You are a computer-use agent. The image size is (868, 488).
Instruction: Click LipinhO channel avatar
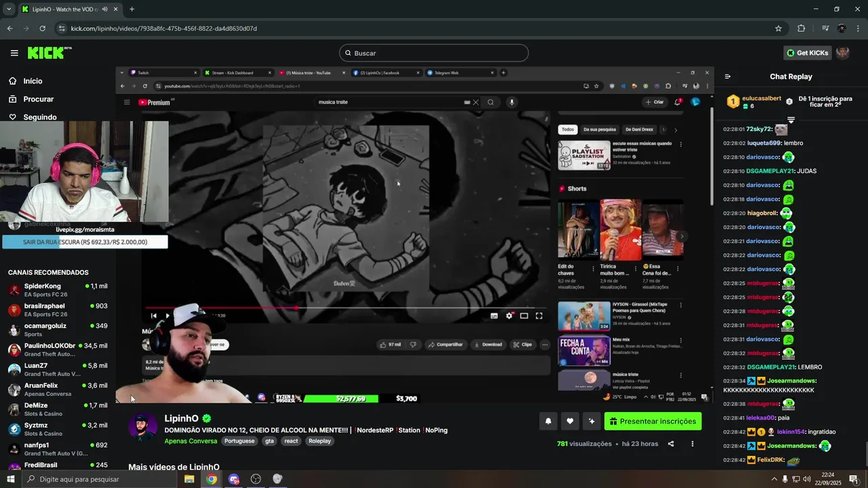pyautogui.click(x=142, y=427)
